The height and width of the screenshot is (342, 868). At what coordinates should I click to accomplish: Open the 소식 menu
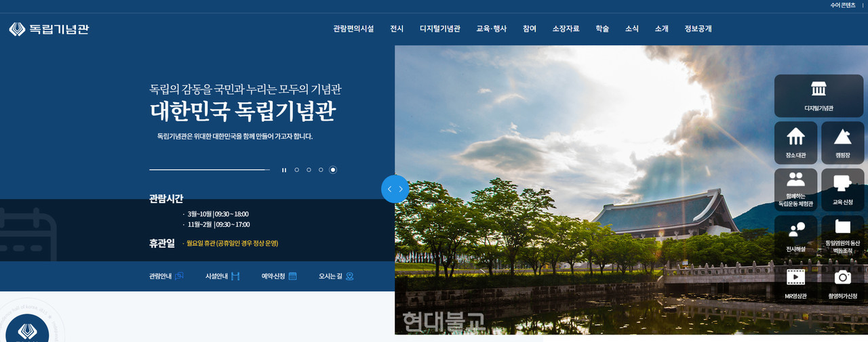point(632,29)
